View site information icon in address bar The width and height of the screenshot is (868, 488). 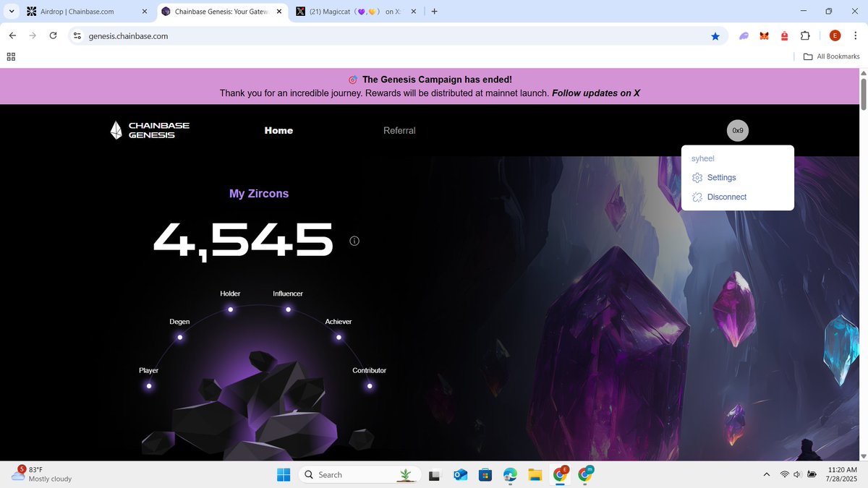[77, 35]
